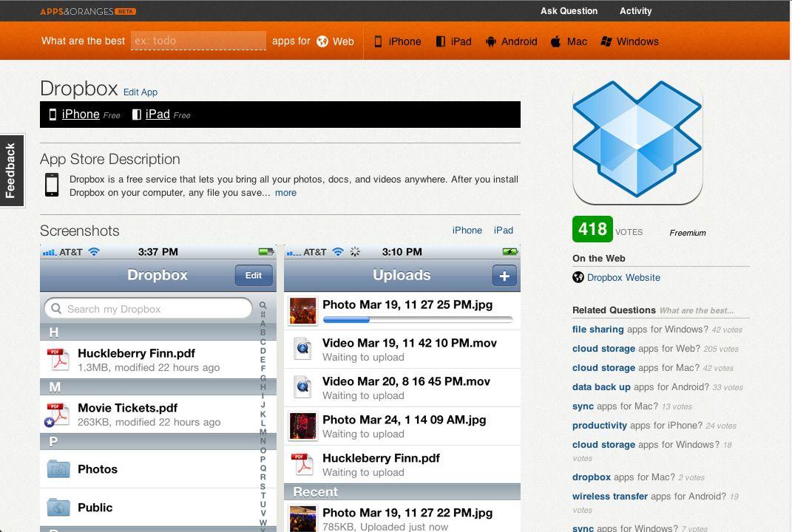This screenshot has width=792, height=532.
Task: Click the Public folder icon
Action: point(58,508)
